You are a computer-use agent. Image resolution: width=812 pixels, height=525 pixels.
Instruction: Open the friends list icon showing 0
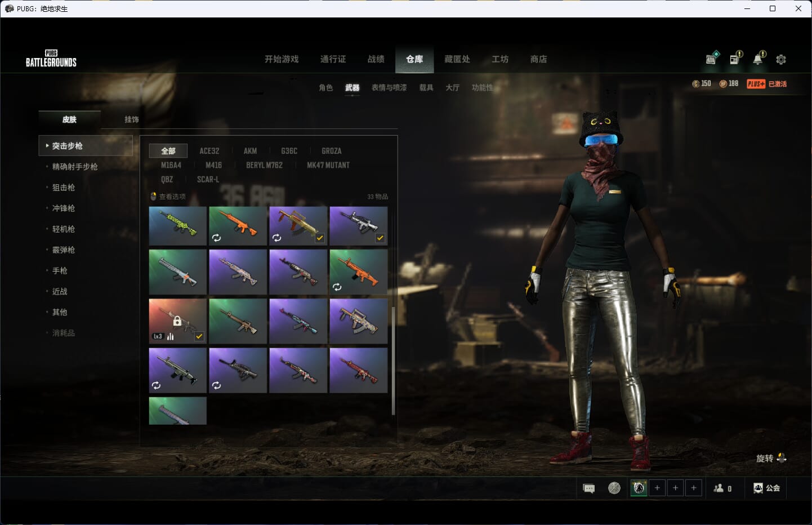tap(719, 488)
